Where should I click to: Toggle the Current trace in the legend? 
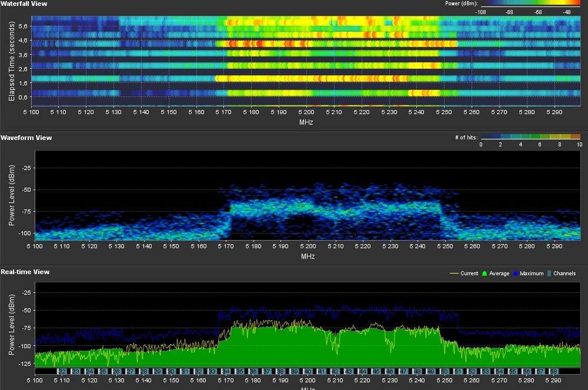(x=470, y=273)
